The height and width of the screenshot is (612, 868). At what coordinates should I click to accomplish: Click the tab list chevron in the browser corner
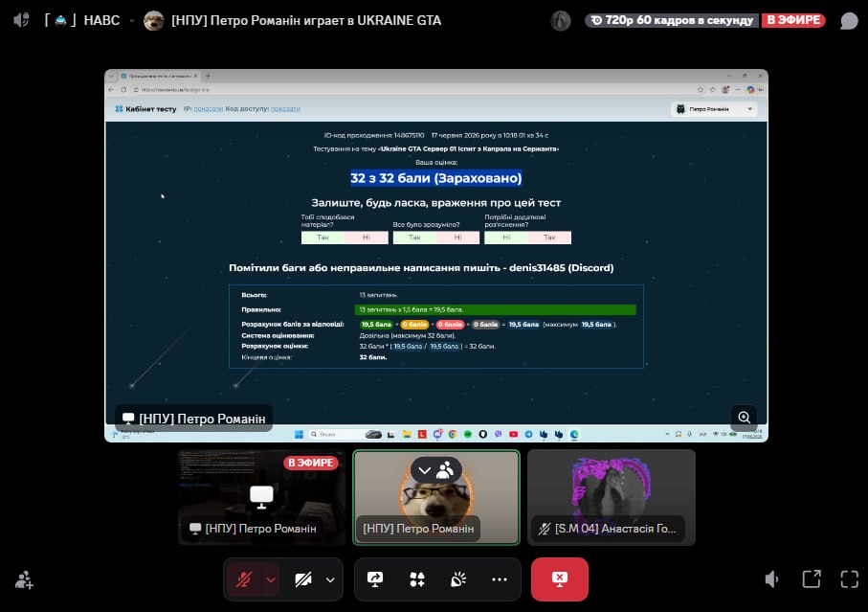coord(111,76)
